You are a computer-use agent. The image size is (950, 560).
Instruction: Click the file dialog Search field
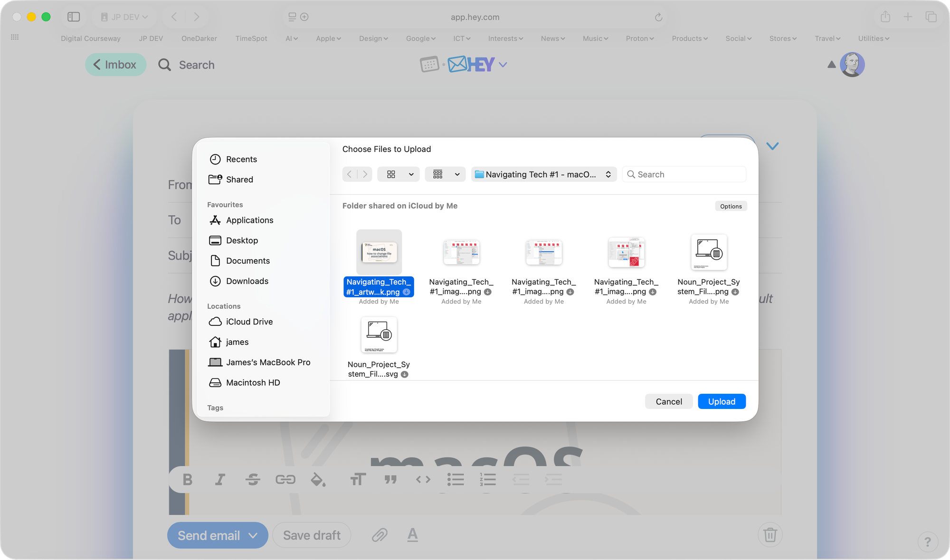684,174
